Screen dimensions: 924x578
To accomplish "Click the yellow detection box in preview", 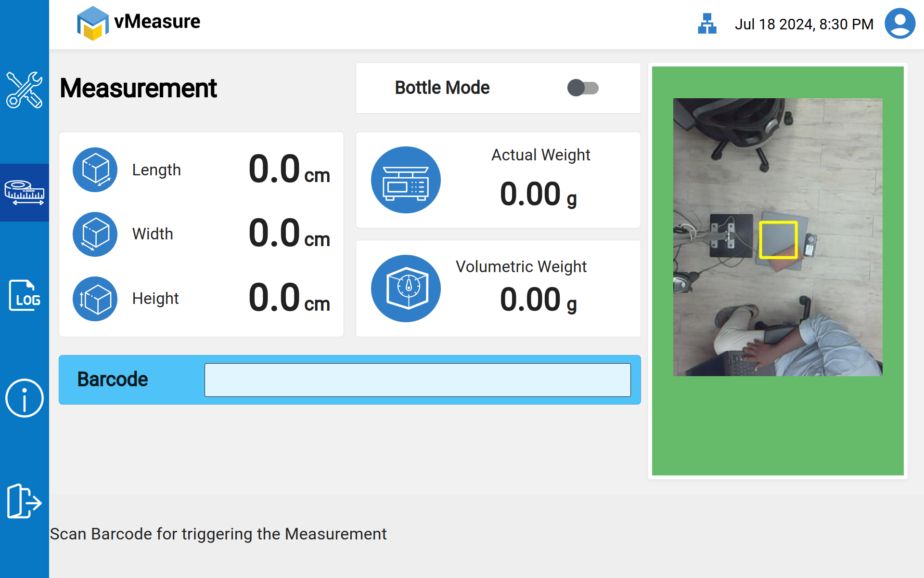I will [x=778, y=240].
